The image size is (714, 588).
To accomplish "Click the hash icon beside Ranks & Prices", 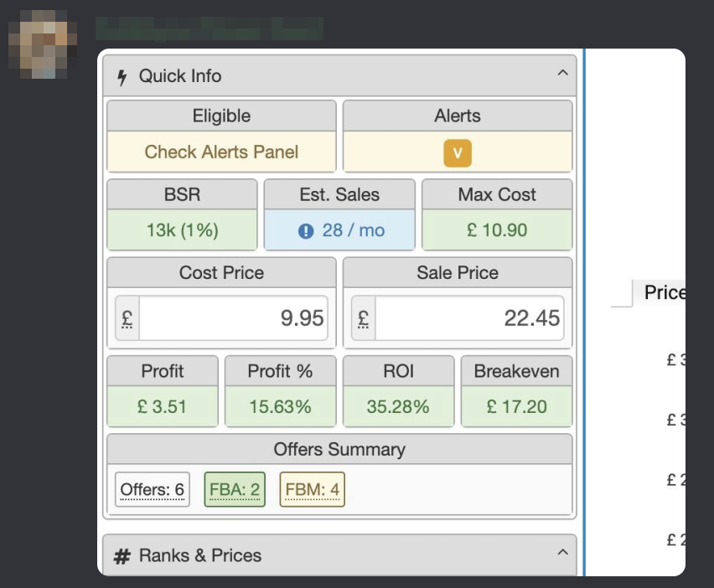I will click(x=122, y=556).
